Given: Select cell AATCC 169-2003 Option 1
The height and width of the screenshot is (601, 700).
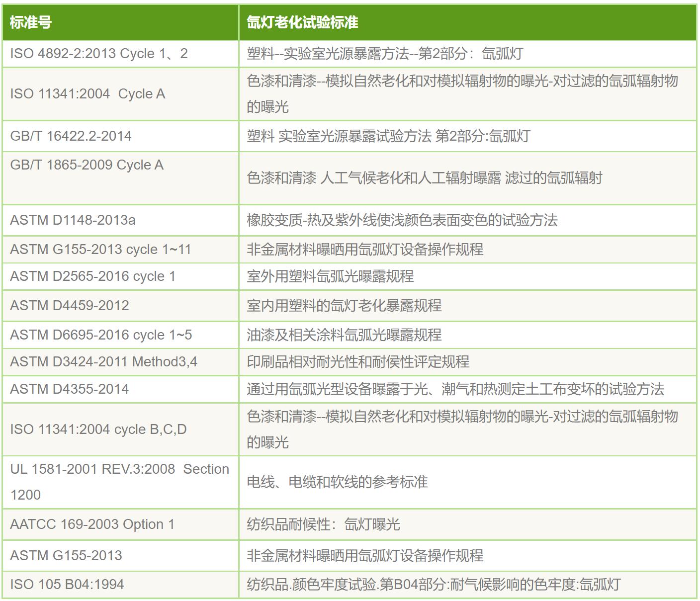Looking at the screenshot, I should click(x=120, y=524).
